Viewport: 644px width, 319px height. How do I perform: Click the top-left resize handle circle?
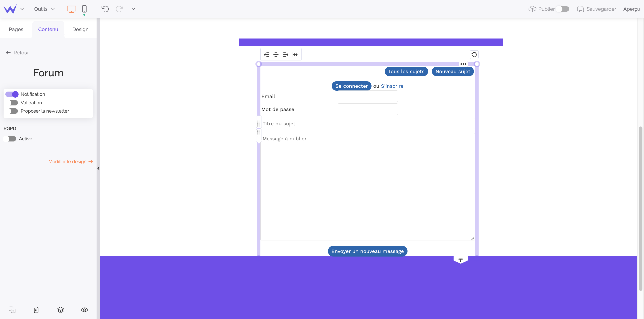[259, 64]
